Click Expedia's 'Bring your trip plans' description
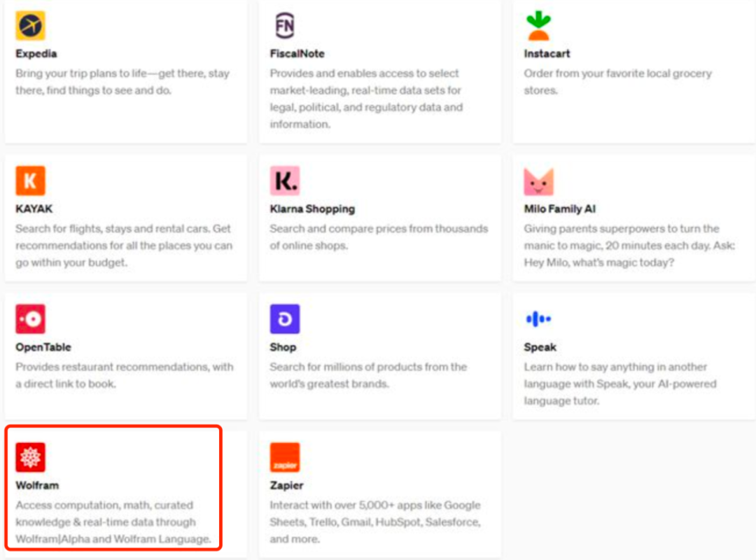Screen dimensions: 756x560 coord(122,81)
